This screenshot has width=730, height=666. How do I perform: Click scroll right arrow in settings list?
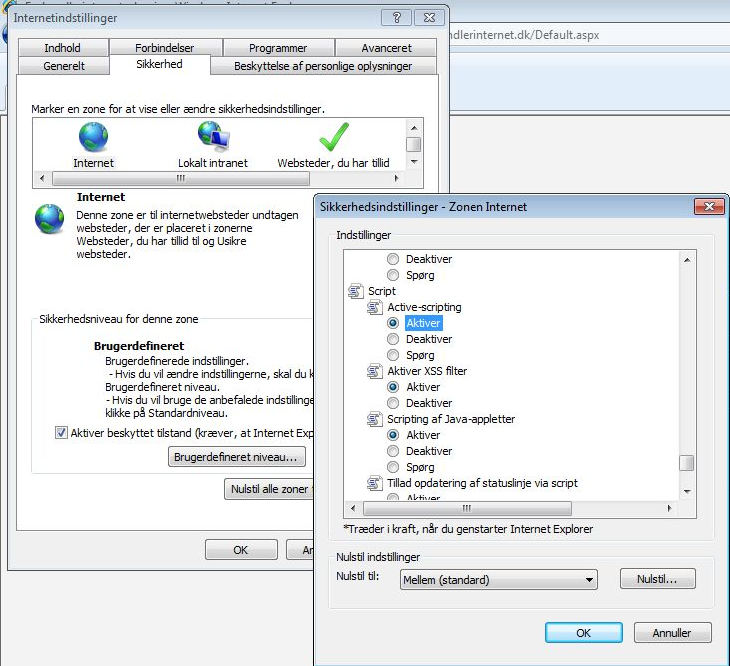point(669,508)
